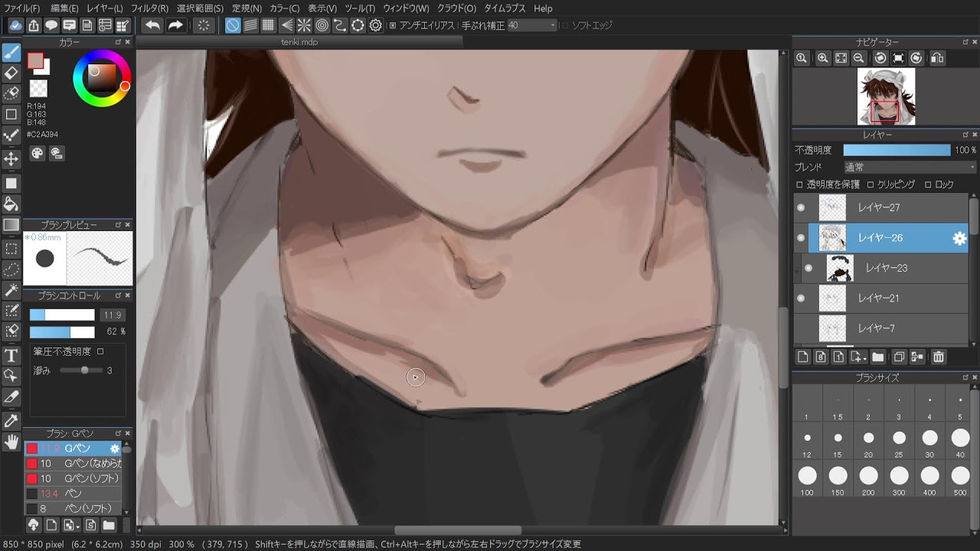Viewport: 980px width, 551px height.
Task: Enable the layer Lock checkbox
Action: 928,184
